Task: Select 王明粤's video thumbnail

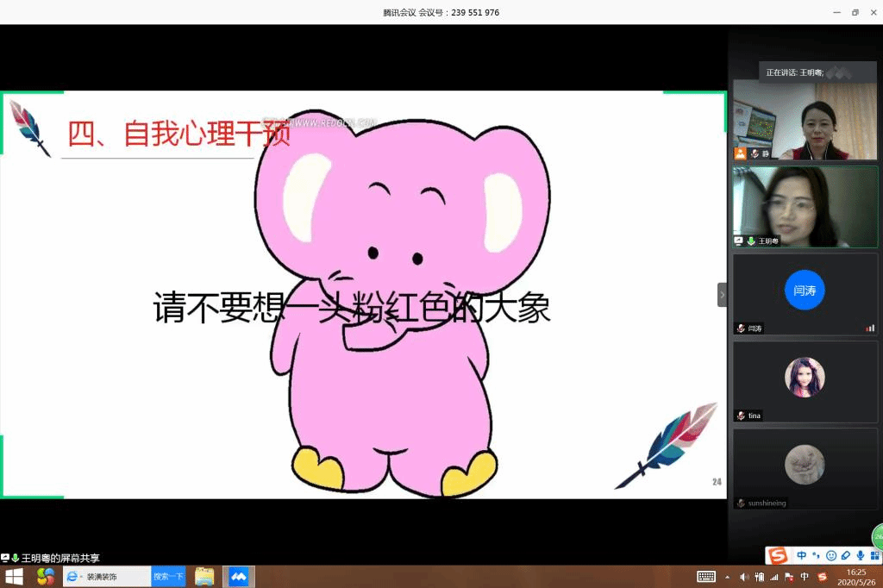Action: [805, 207]
